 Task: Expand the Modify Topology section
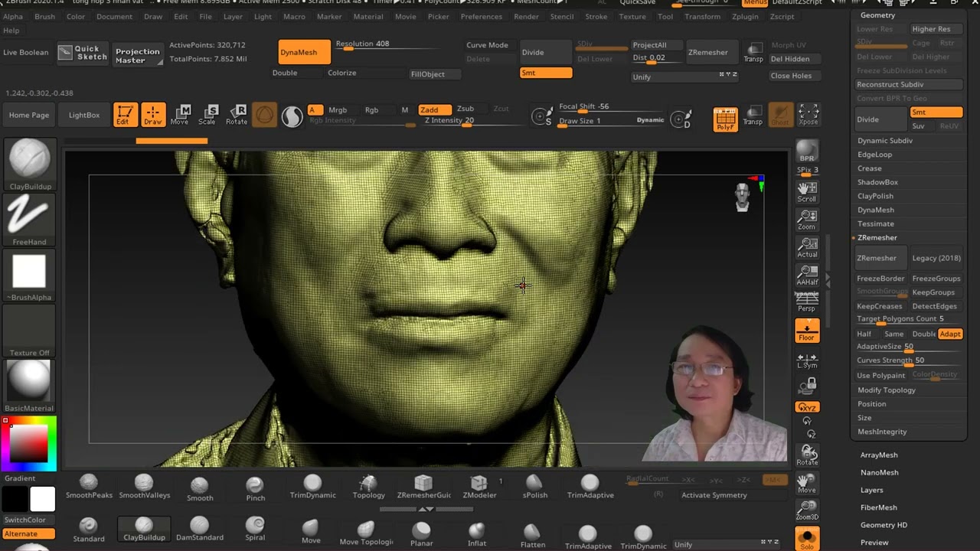tap(886, 390)
